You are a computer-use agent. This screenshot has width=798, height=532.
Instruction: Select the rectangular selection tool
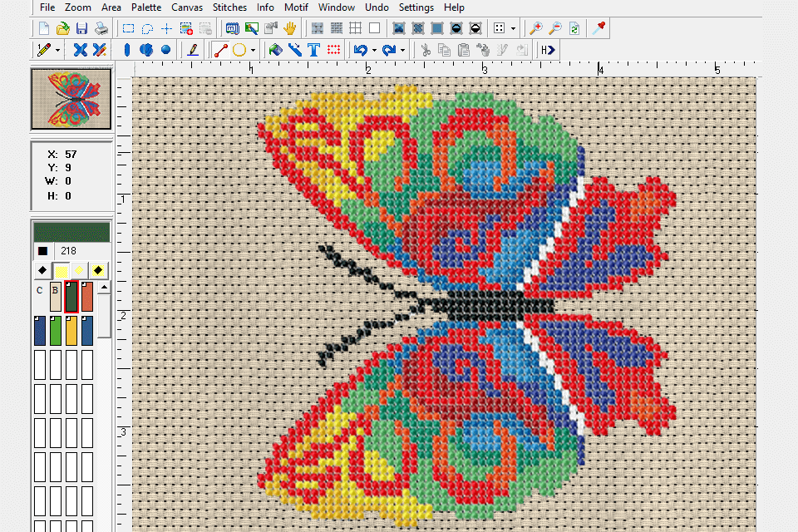click(x=129, y=28)
